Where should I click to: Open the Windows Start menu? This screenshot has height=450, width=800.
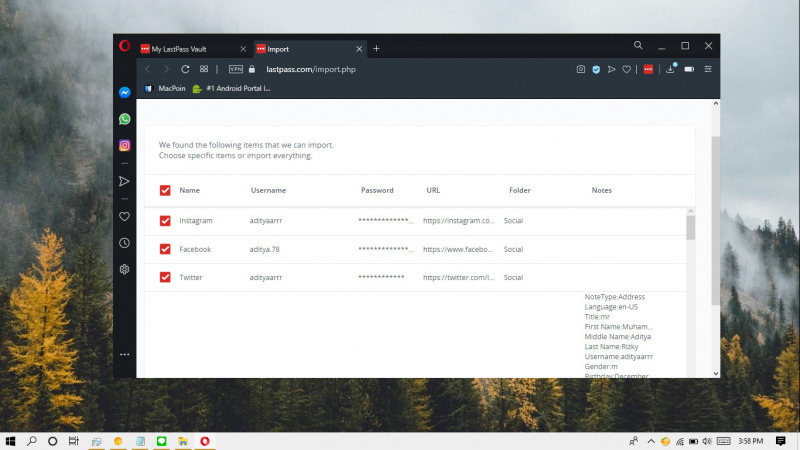coord(10,441)
